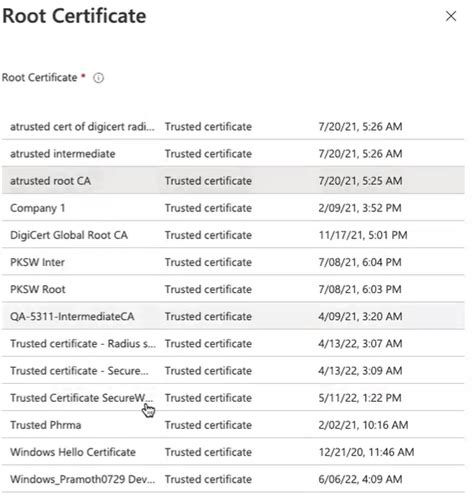Choose the PKSW Inter certificate
This screenshot has width=474, height=496.
tap(233, 262)
